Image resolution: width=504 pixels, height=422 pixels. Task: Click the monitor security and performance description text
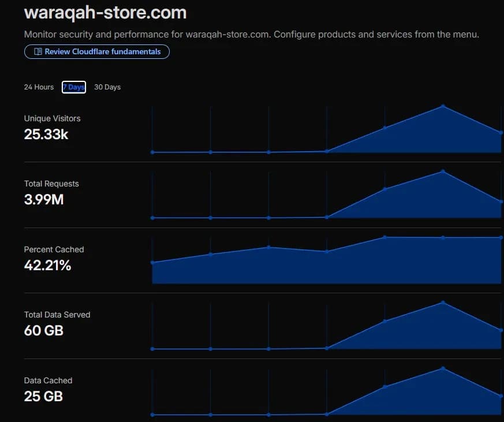point(252,35)
